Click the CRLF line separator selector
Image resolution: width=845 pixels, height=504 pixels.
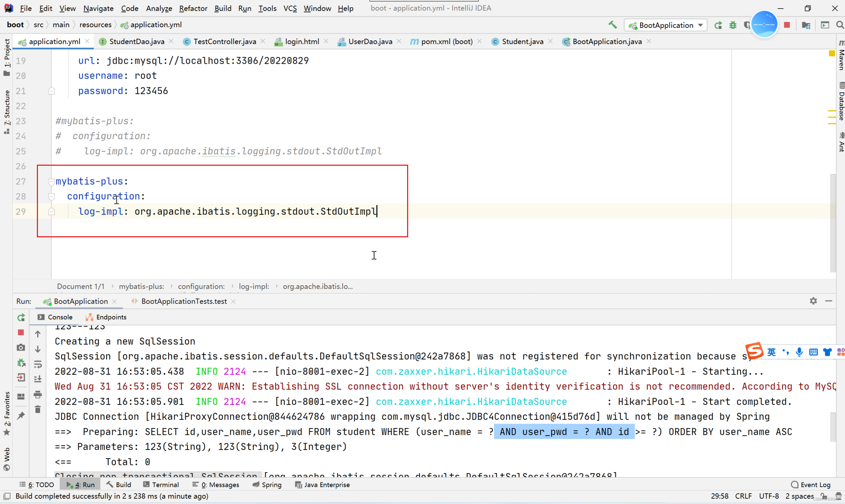(x=743, y=496)
